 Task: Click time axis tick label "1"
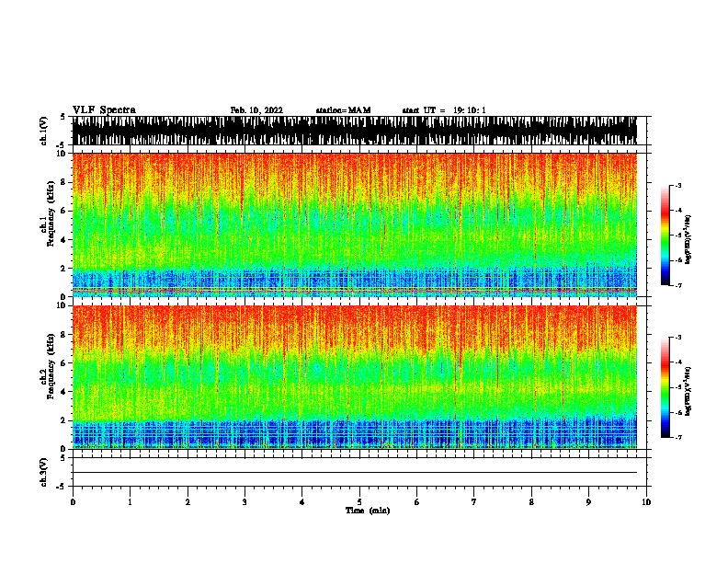coord(130,502)
